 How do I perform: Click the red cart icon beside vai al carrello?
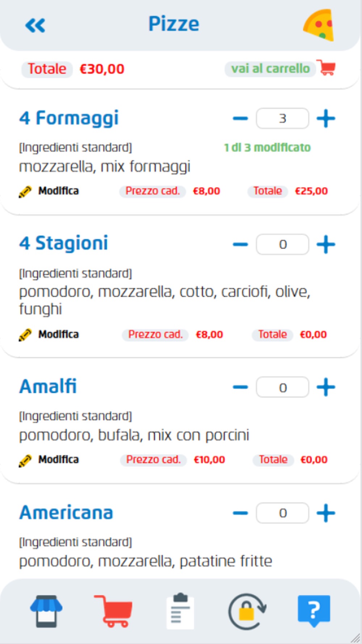(x=327, y=68)
